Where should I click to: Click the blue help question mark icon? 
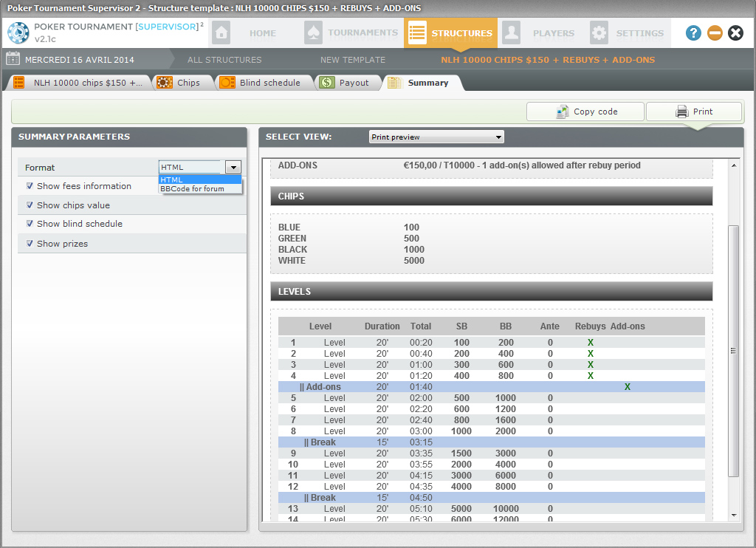pyautogui.click(x=693, y=33)
